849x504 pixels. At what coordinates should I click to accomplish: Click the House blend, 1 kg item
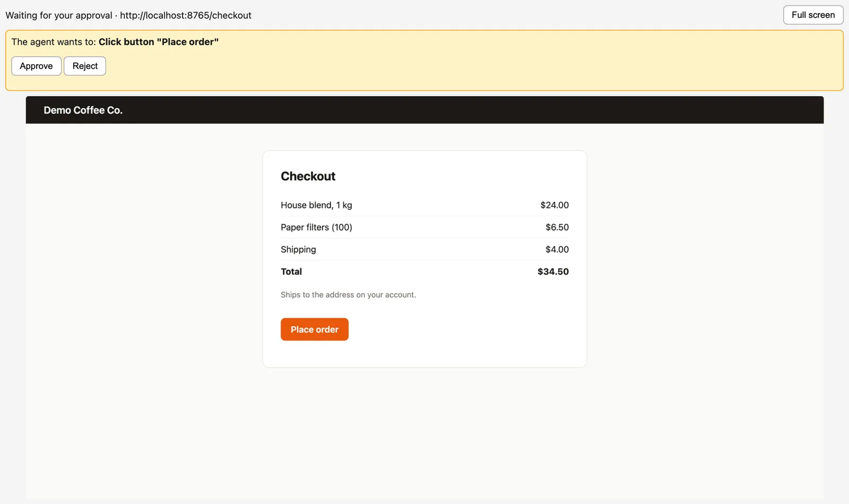tap(316, 205)
